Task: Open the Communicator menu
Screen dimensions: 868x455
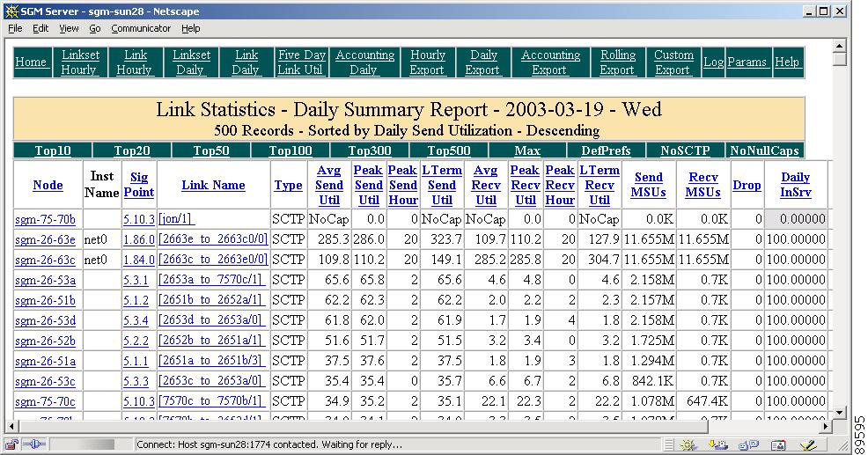Action: [x=141, y=28]
